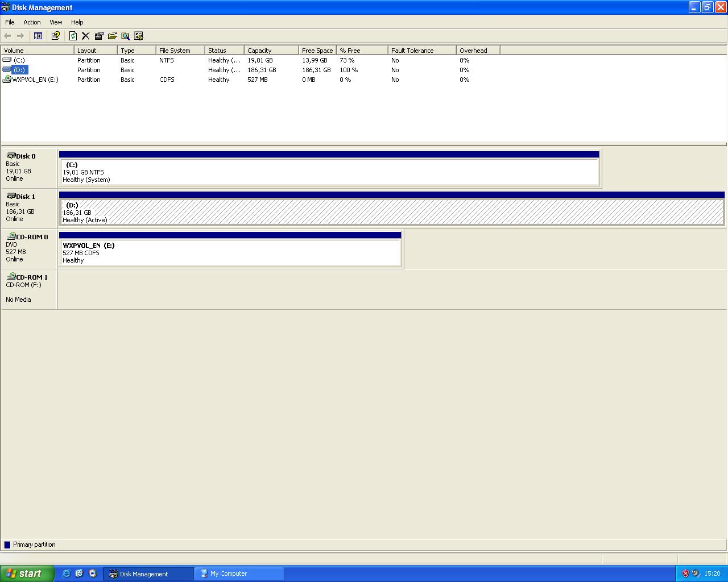Click the Open folder toolbar icon
Screen dimensions: 728x582
[x=112, y=36]
